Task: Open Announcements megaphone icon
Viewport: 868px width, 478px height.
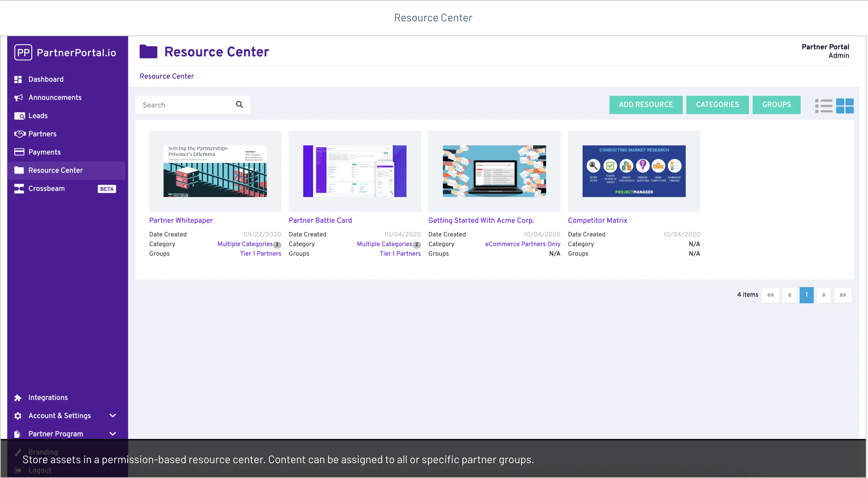Action: (18, 98)
